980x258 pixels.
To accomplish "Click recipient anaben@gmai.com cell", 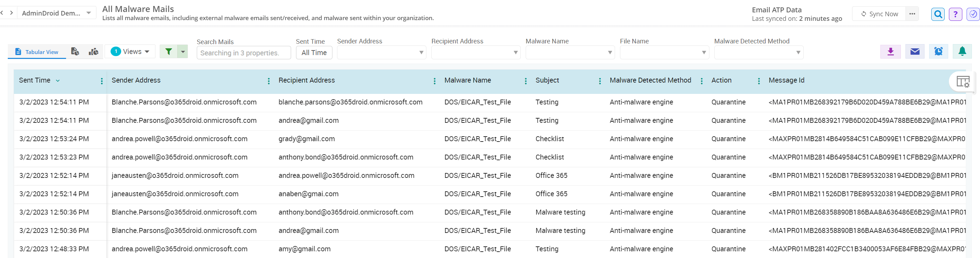I will click(308, 194).
